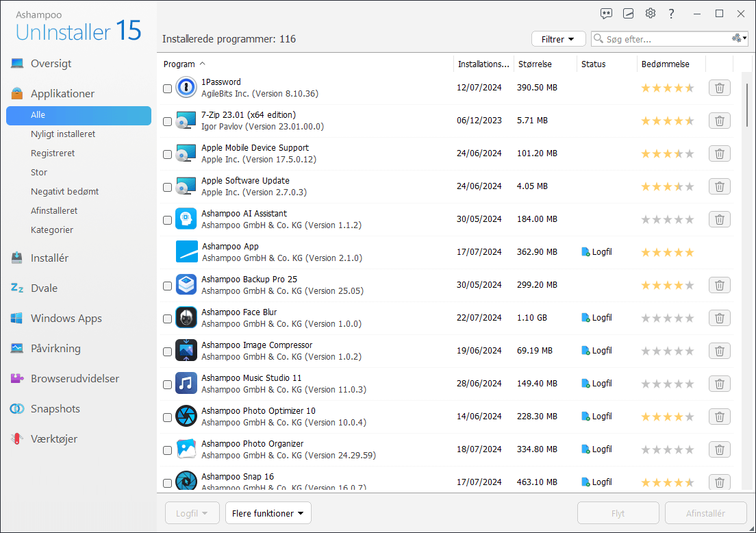The image size is (756, 533).
Task: Check the Ashampoo AI Assistant checkbox
Action: 167,220
